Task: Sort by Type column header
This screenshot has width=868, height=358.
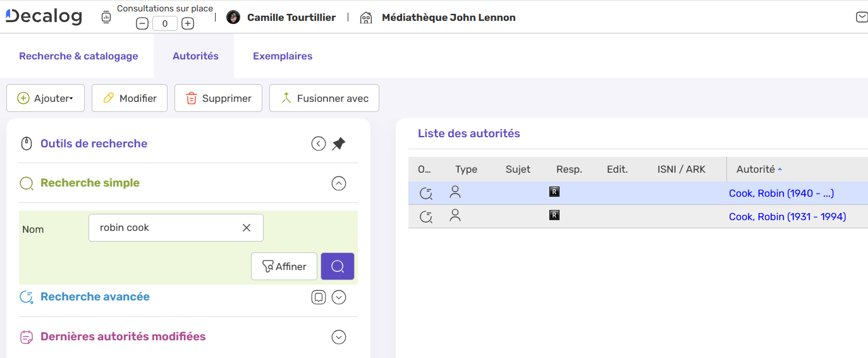Action: [x=466, y=169]
